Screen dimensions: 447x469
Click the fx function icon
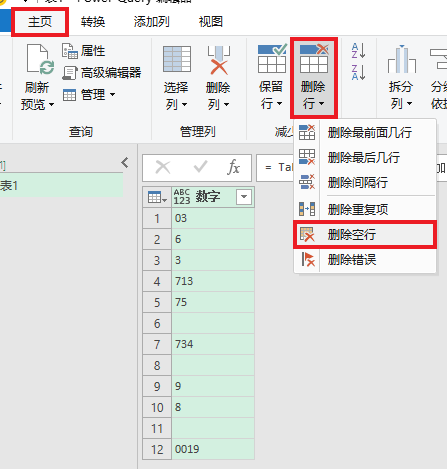click(x=234, y=167)
